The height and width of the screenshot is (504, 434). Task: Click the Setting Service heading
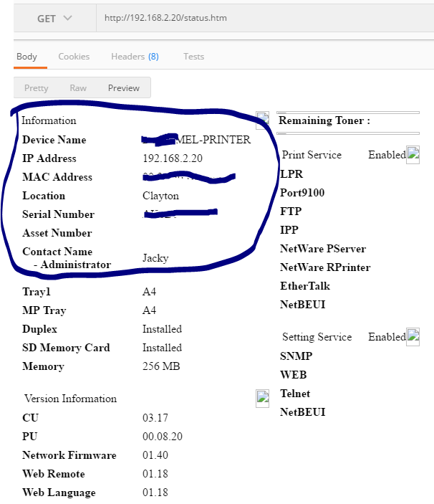tap(317, 337)
